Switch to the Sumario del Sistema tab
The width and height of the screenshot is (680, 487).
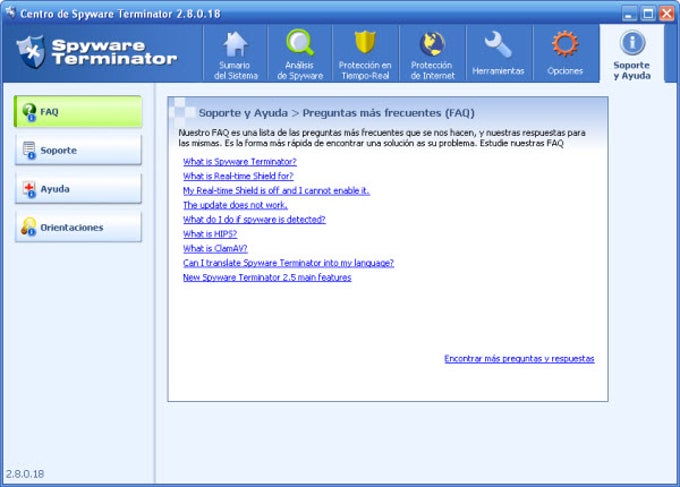(x=235, y=53)
